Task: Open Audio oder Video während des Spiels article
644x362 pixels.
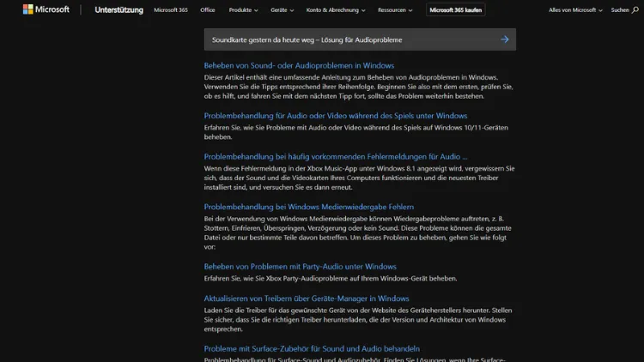Action: (x=335, y=116)
